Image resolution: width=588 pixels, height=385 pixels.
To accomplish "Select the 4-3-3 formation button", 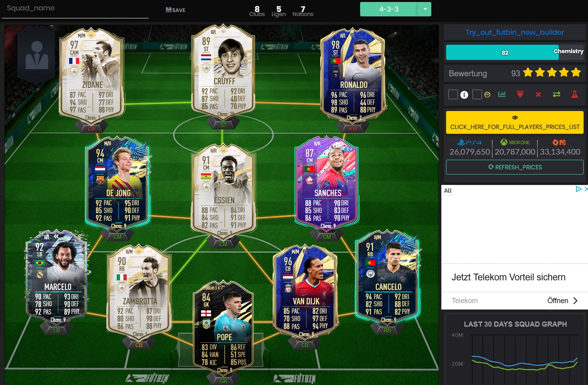I will pos(389,9).
